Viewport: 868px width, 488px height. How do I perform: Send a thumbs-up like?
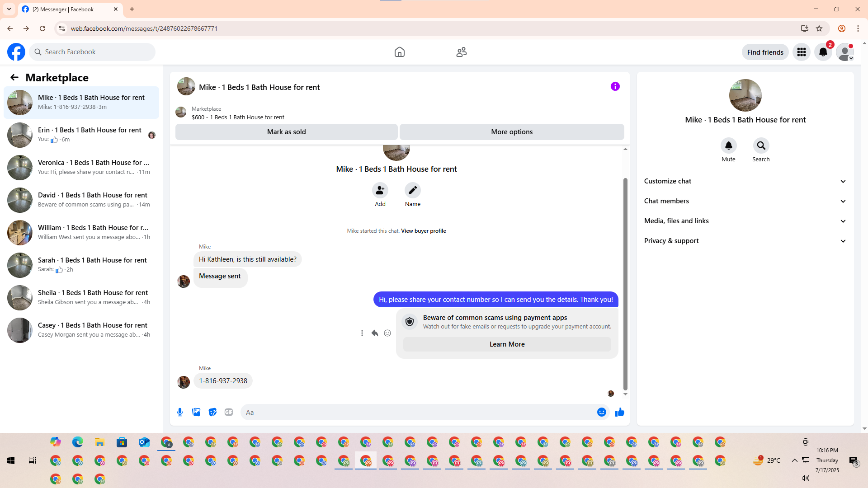pyautogui.click(x=619, y=412)
